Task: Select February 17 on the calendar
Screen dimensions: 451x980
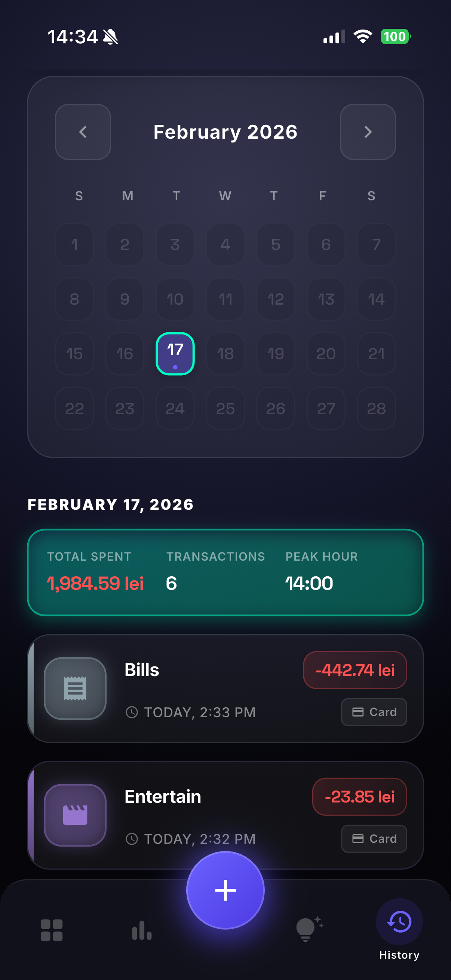Action: (175, 354)
